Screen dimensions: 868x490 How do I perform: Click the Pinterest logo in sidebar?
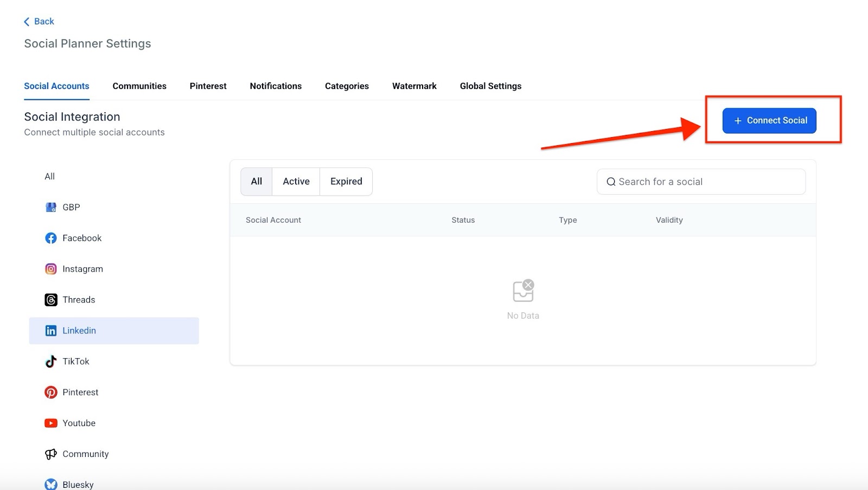pos(51,392)
